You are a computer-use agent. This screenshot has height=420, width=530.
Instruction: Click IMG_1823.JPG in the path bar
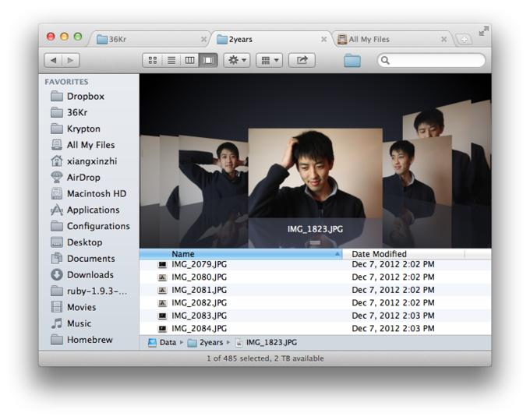click(267, 343)
